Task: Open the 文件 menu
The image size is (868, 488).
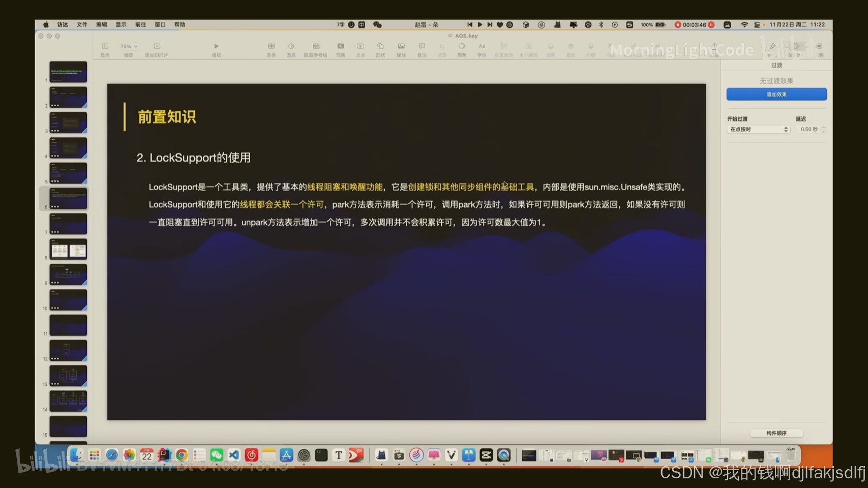Action: [81, 24]
